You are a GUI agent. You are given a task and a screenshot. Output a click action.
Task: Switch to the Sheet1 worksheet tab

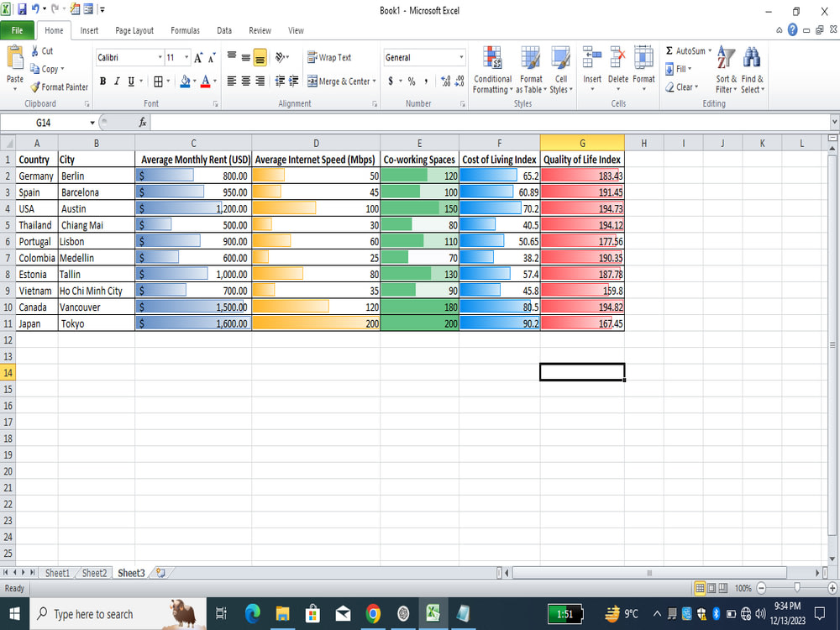coord(57,573)
